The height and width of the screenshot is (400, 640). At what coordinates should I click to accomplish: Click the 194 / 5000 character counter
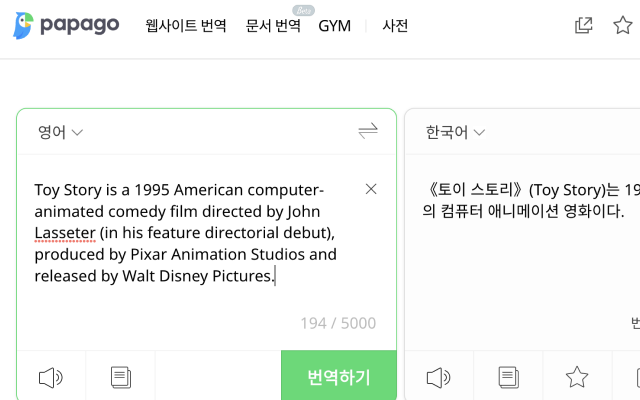(x=338, y=323)
